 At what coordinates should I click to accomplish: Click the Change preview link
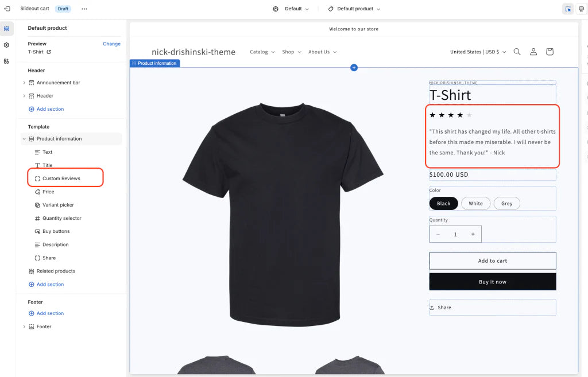(111, 44)
